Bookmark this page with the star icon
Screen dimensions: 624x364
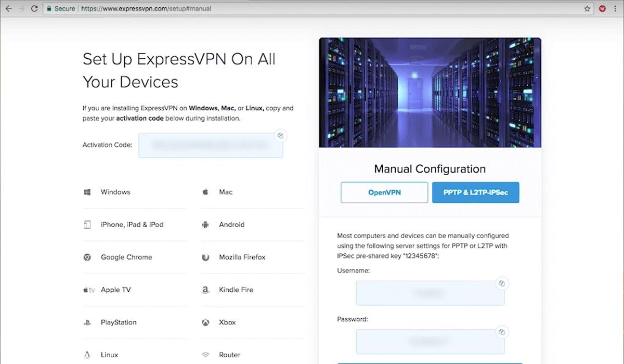(587, 9)
